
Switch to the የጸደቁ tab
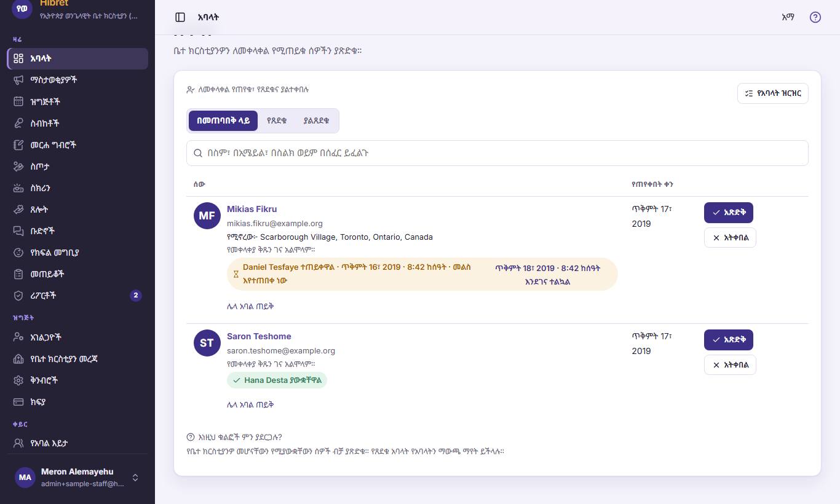tap(277, 121)
